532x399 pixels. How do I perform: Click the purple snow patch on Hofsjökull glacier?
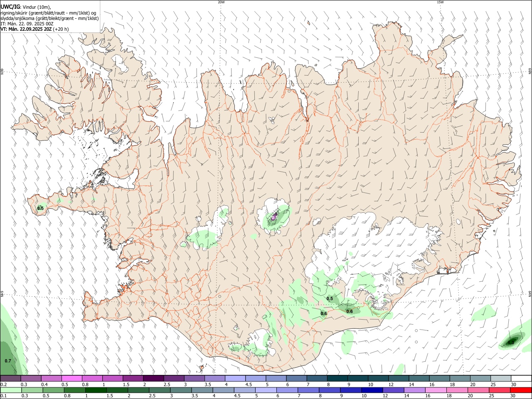pyautogui.click(x=274, y=217)
